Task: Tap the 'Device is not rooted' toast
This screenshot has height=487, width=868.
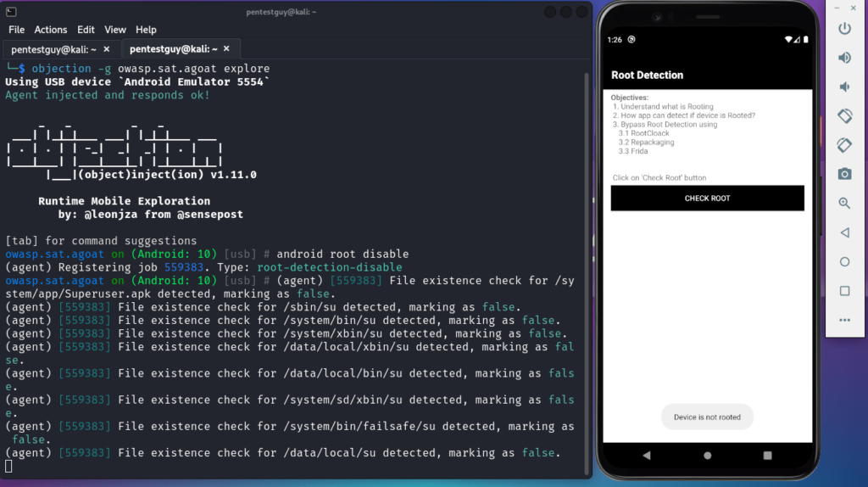Action: 707,417
